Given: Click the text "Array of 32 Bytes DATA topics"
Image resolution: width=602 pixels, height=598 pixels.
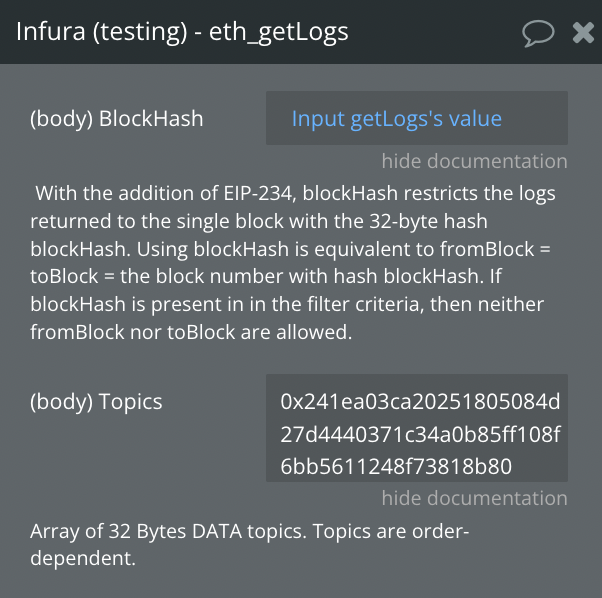Looking at the screenshot, I should point(170,531).
